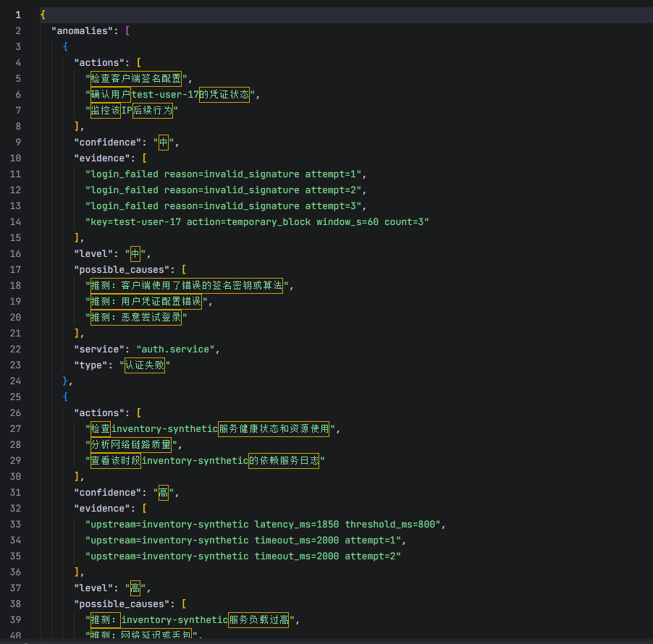Click the string "推测: 恶意尝试登录"
Viewport: 653px width, 644px height.
[136, 318]
